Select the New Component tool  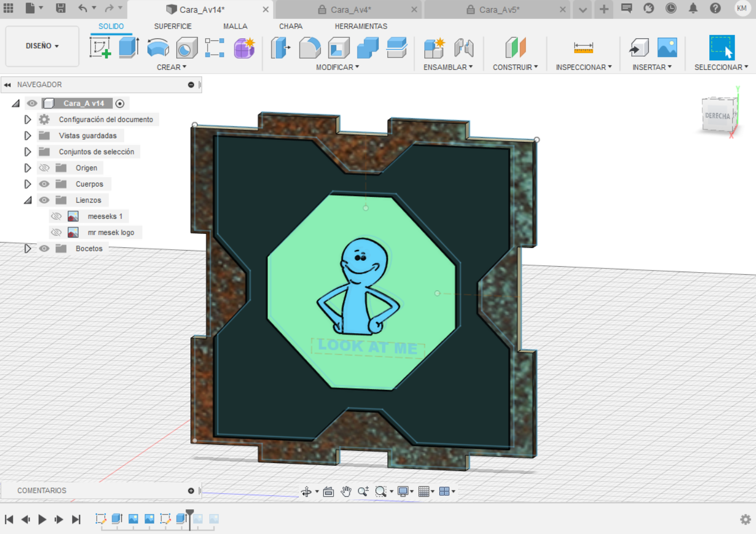tap(434, 48)
